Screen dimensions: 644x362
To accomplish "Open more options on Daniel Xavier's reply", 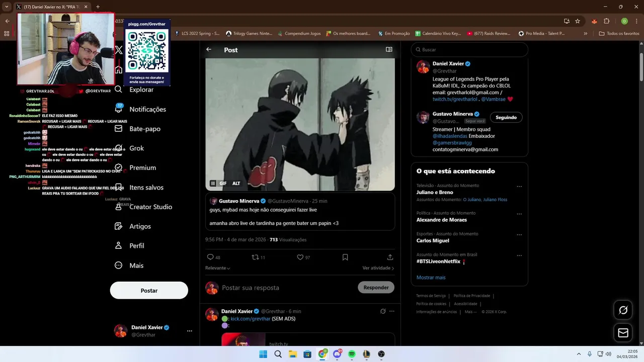I will [392, 311].
